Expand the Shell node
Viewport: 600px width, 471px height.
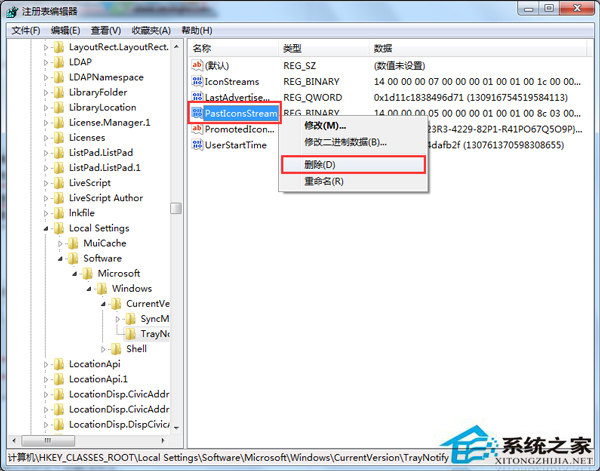pos(103,349)
